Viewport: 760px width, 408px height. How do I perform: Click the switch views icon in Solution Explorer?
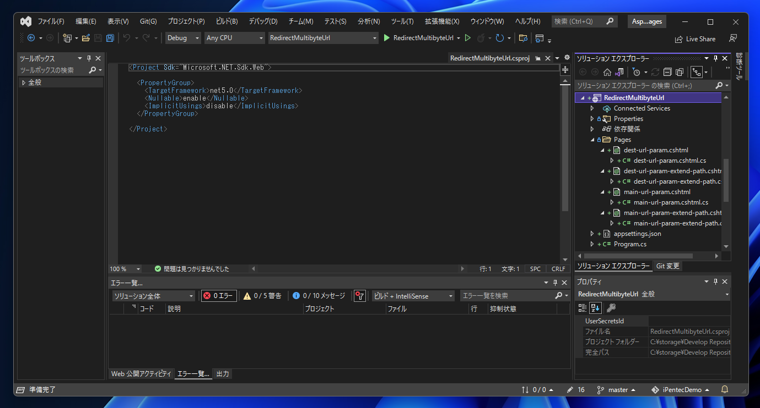pyautogui.click(x=619, y=72)
